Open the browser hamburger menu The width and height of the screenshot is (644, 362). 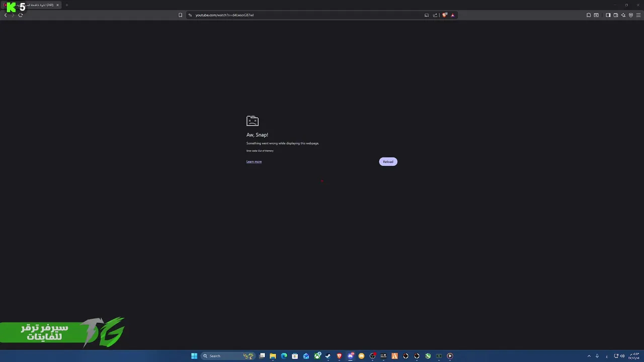638,15
